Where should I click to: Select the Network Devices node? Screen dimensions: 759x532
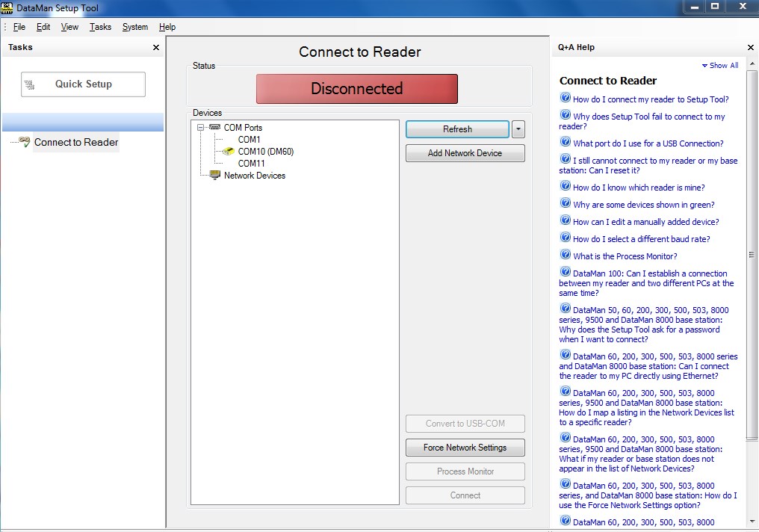click(x=255, y=176)
